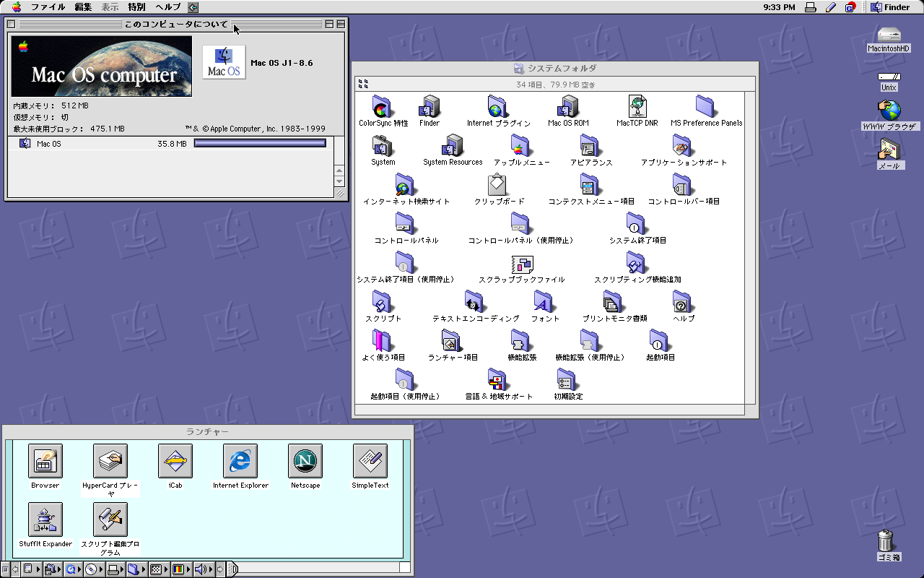Click the システムフォルダ window title bar
Image resolution: width=924 pixels, height=578 pixels.
[x=554, y=69]
